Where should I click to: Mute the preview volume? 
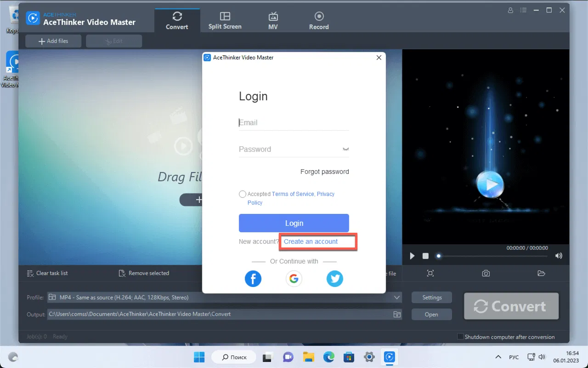click(x=559, y=256)
